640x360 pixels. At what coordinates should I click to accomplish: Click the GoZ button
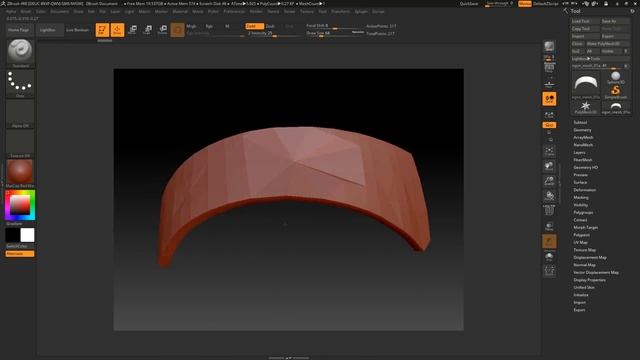(578, 51)
